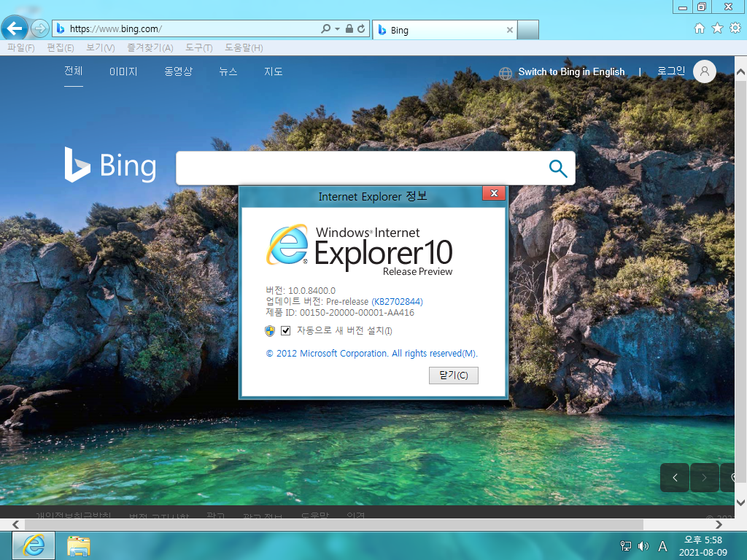747x560 pixels.
Task: Show previous Bing background image
Action: click(675, 477)
